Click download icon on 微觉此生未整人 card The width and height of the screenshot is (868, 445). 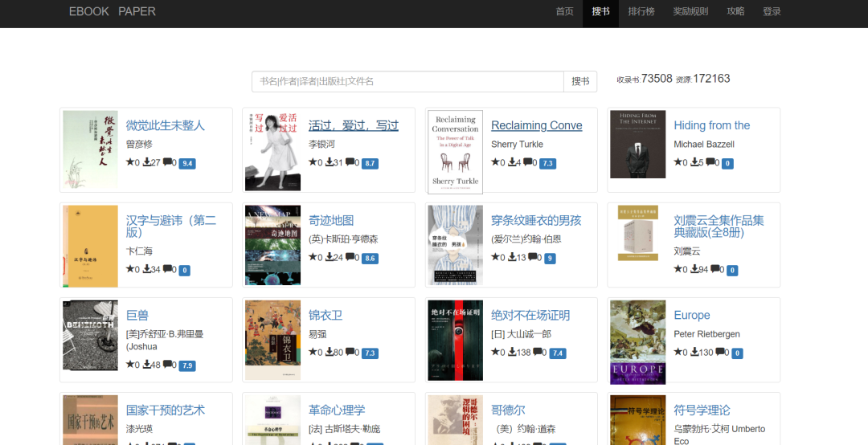point(147,162)
